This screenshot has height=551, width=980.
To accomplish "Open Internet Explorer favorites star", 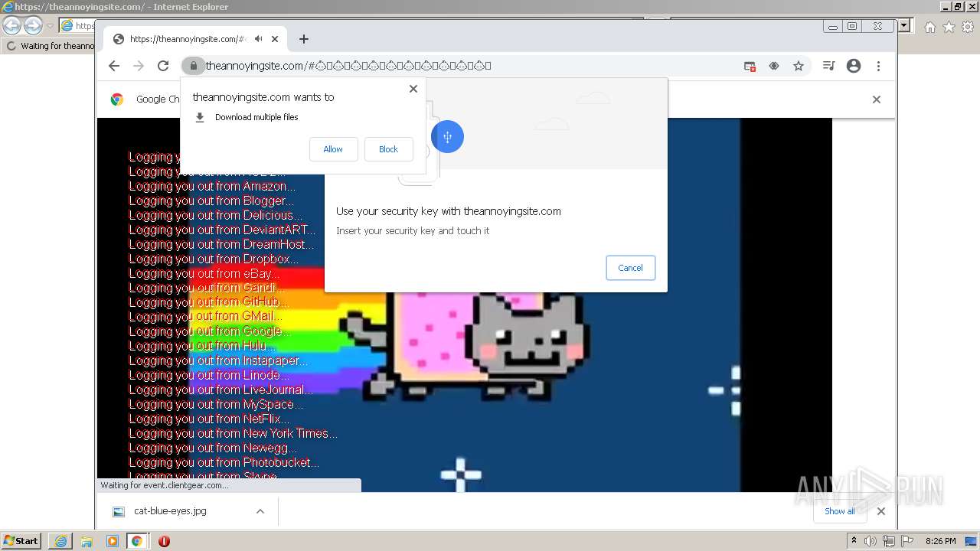I will tap(949, 27).
